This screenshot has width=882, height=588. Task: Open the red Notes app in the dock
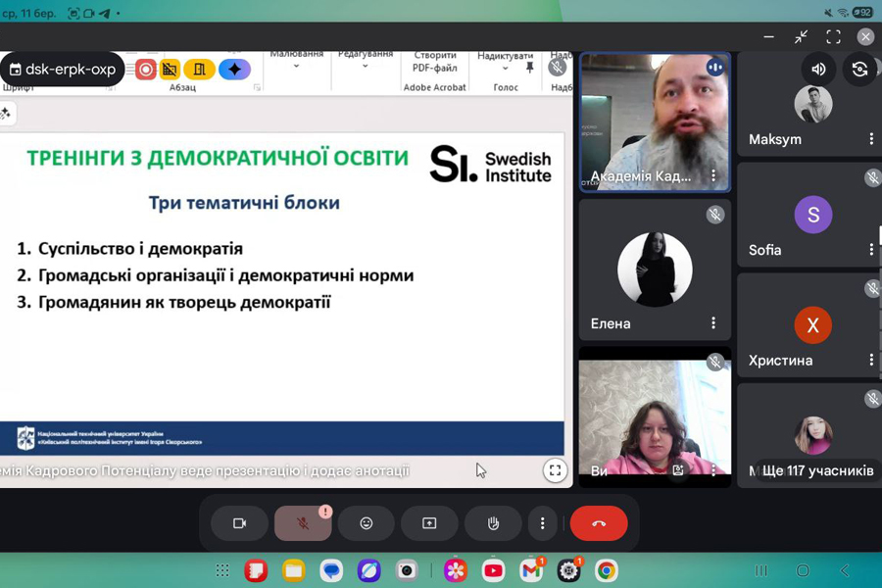(256, 570)
